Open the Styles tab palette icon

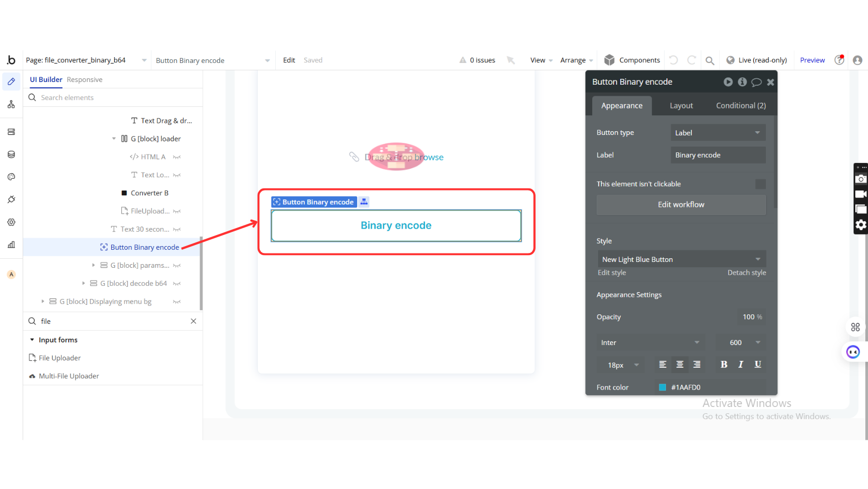point(11,177)
